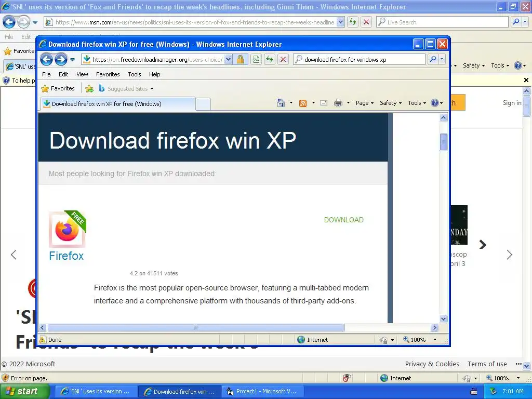Open search provider dropdown in front window
This screenshot has height=399, width=532.
coord(442,60)
